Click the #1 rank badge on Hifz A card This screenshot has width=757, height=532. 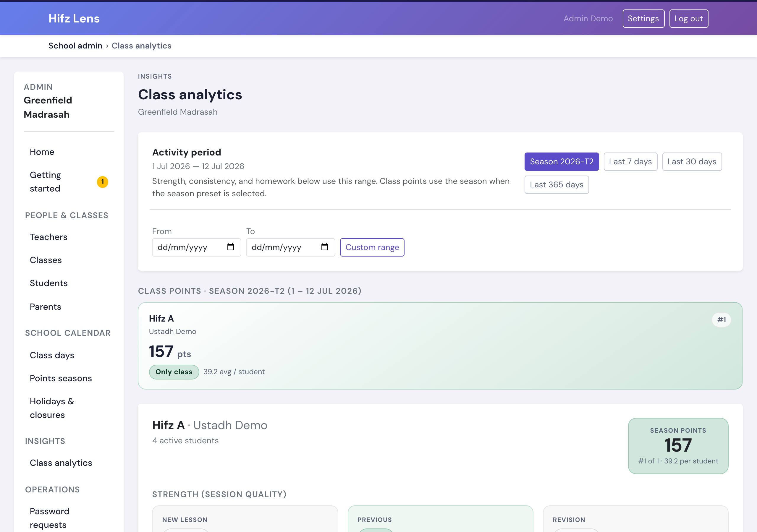coord(722,320)
